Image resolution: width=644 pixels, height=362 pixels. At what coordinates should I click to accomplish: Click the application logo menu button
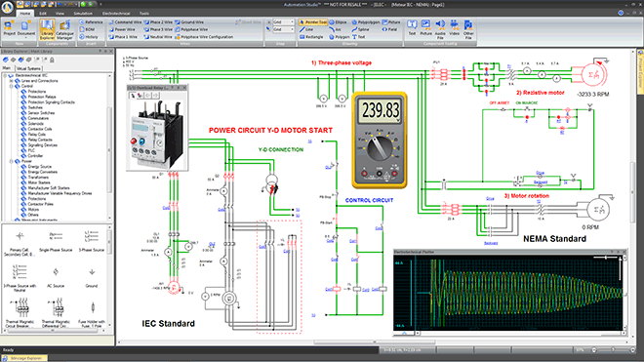pos(8,8)
